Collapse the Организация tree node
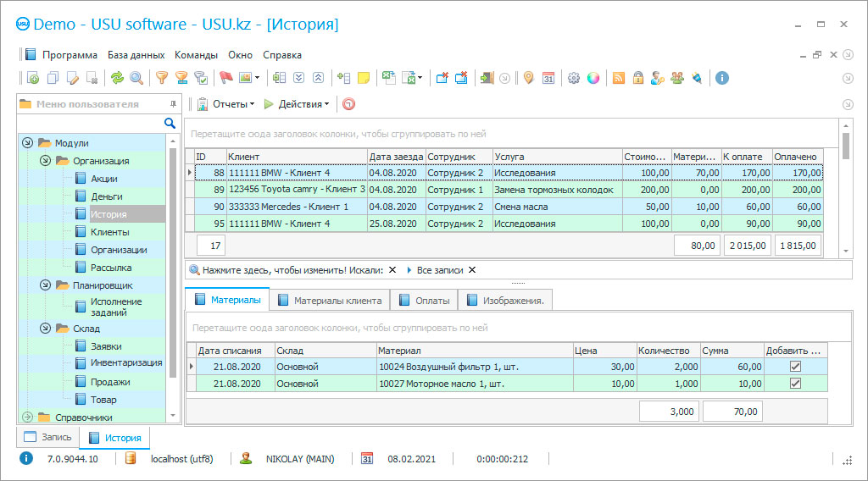Image resolution: width=868 pixels, height=481 pixels. [46, 160]
